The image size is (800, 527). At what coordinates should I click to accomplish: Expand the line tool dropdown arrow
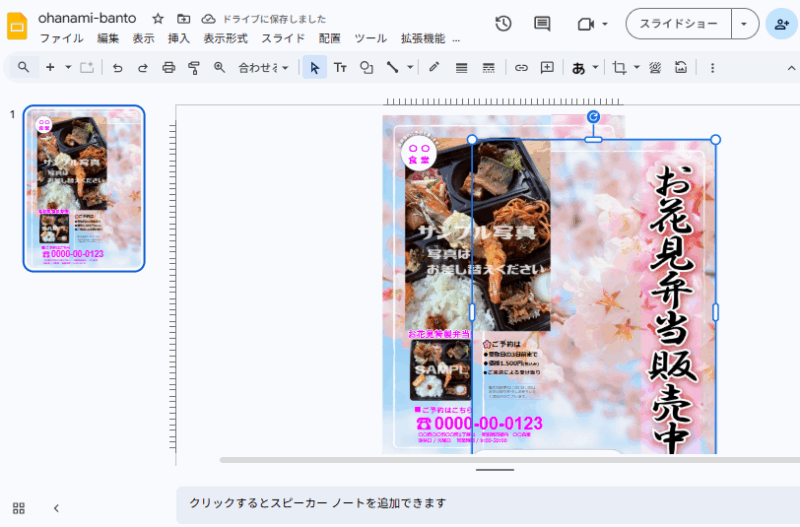tap(410, 68)
